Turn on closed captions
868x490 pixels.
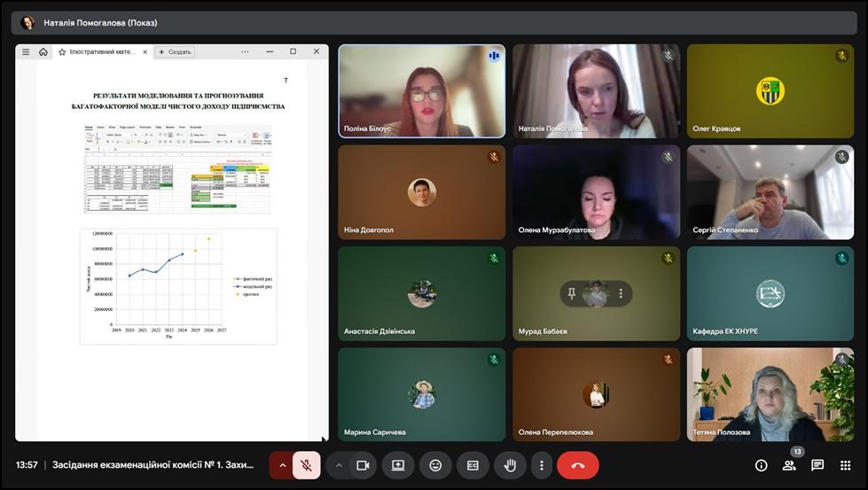click(473, 465)
